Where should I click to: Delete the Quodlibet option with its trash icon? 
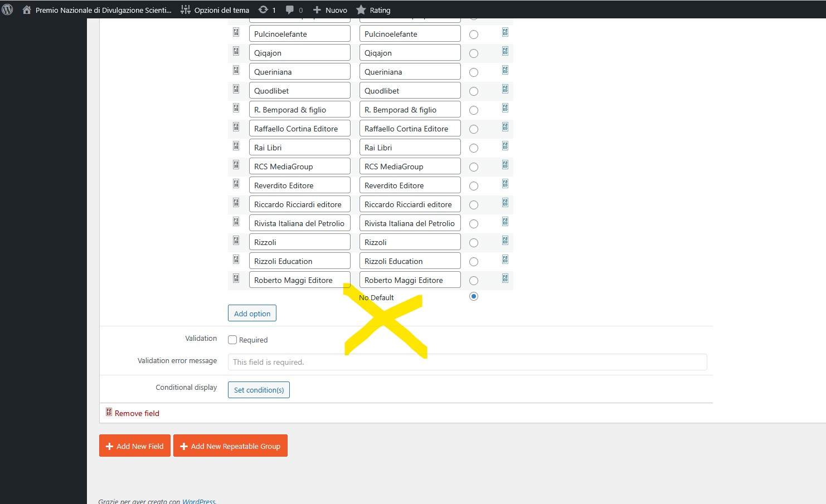[x=506, y=89]
